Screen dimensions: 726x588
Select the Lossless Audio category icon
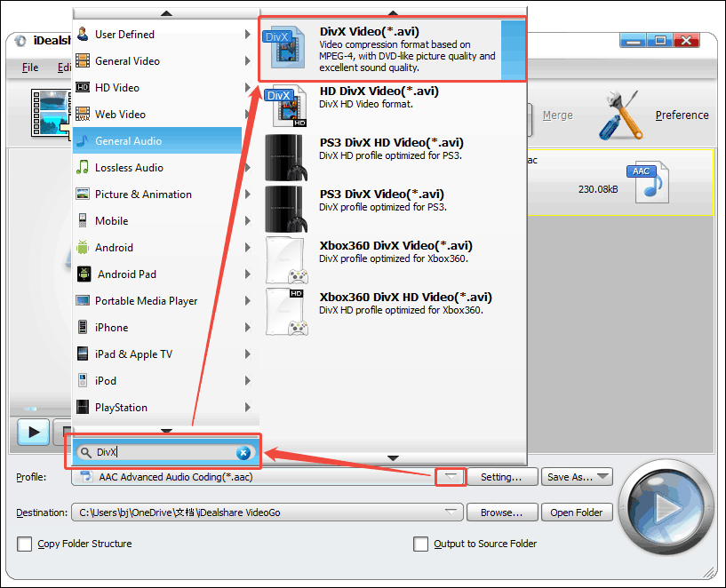click(x=82, y=167)
